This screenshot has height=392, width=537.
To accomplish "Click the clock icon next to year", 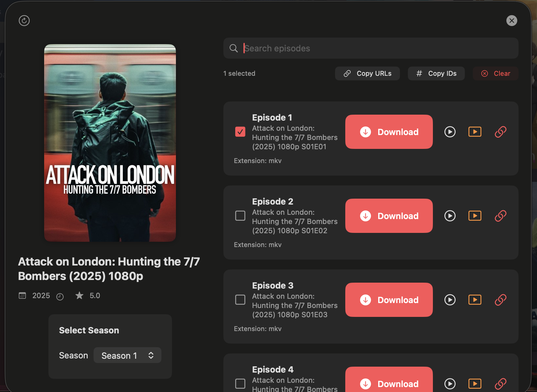I will point(60,297).
